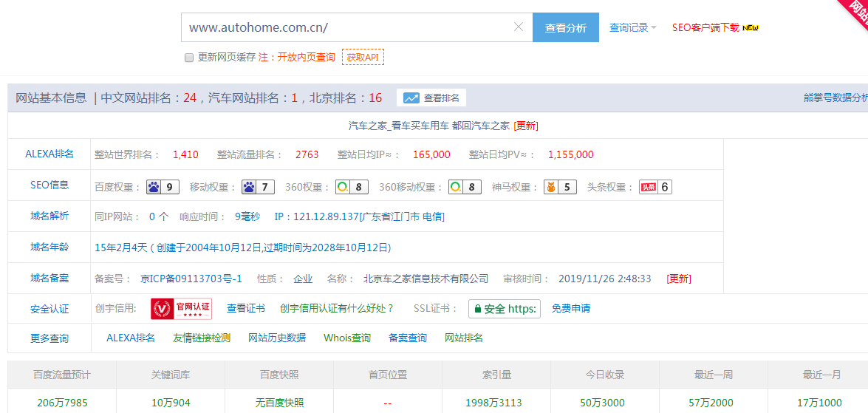Open 熊掌号数据分析 link
The height and width of the screenshot is (413, 868).
pyautogui.click(x=836, y=98)
